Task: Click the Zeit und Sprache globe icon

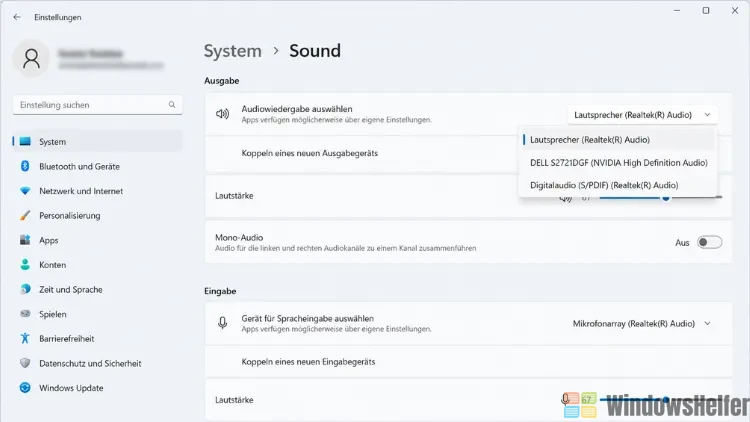Action: [x=25, y=289]
